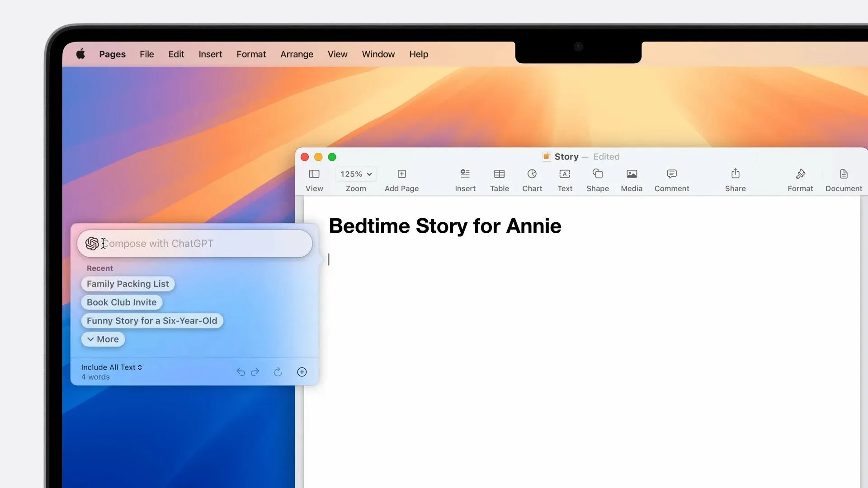Choose the Book Club Invite prompt
The height and width of the screenshot is (488, 868).
point(121,302)
